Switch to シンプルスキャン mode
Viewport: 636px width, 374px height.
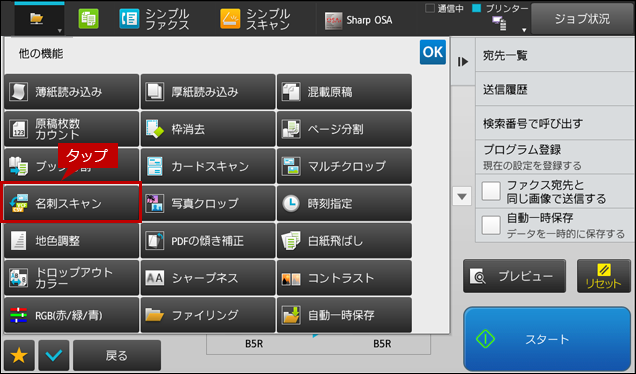pyautogui.click(x=255, y=19)
